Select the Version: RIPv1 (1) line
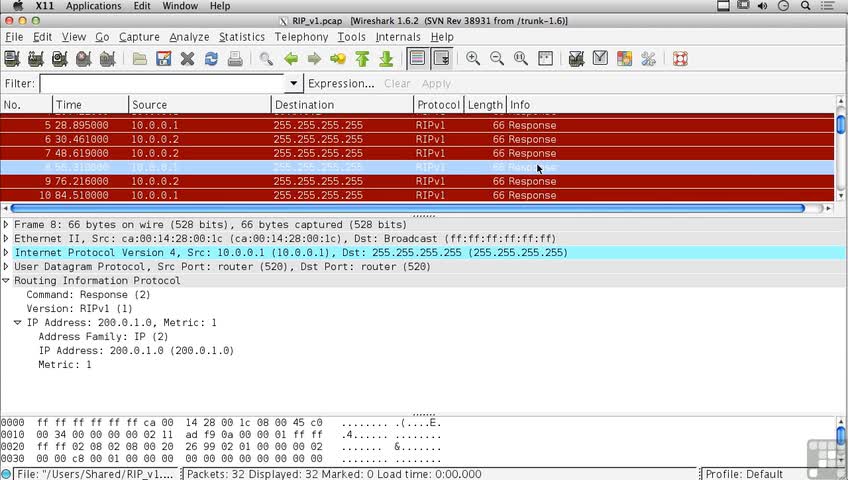This screenshot has height=480, width=848. (x=80, y=309)
